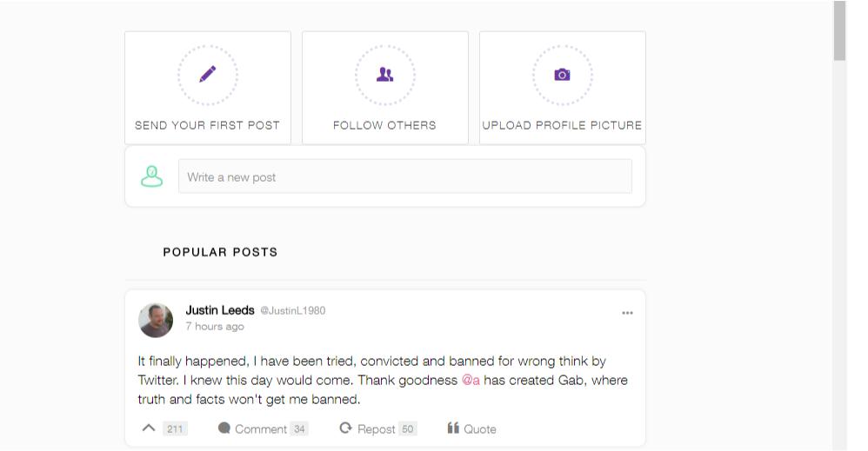Open the Justin Leeds name link
The width and height of the screenshot is (868, 451).
pyautogui.click(x=220, y=310)
